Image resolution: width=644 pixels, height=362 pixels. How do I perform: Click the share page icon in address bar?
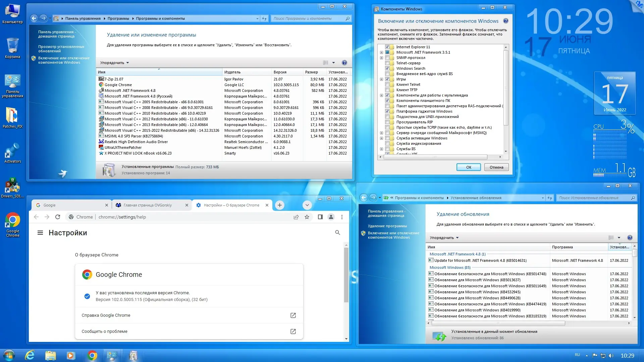click(296, 217)
